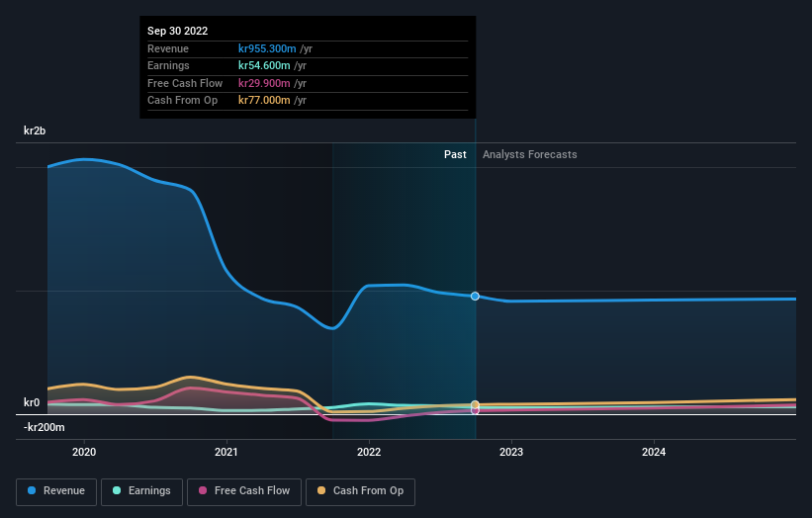
Task: Click the orange Cash From Op legend dot
Action: click(x=321, y=490)
